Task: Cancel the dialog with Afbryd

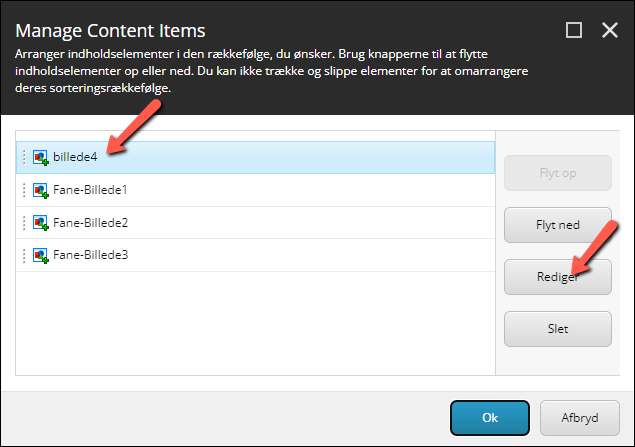Action: click(580, 418)
